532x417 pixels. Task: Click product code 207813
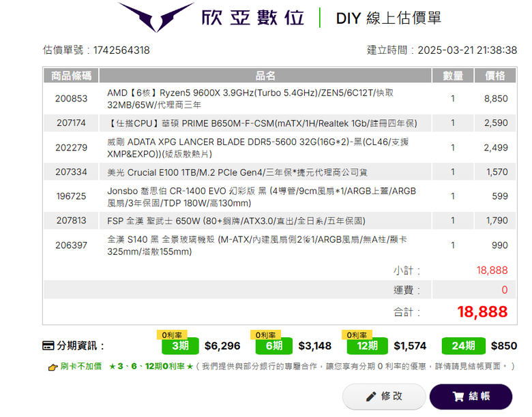click(71, 220)
